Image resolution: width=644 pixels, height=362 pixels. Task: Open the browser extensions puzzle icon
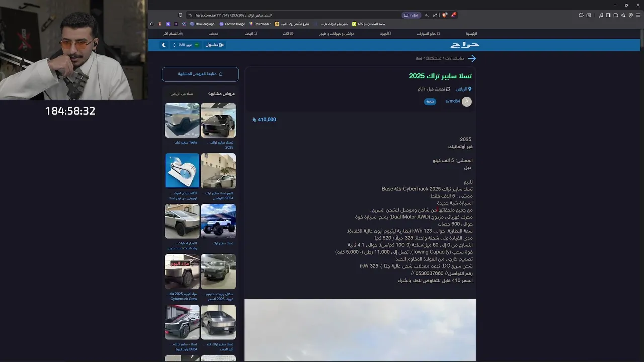pyautogui.click(x=581, y=15)
